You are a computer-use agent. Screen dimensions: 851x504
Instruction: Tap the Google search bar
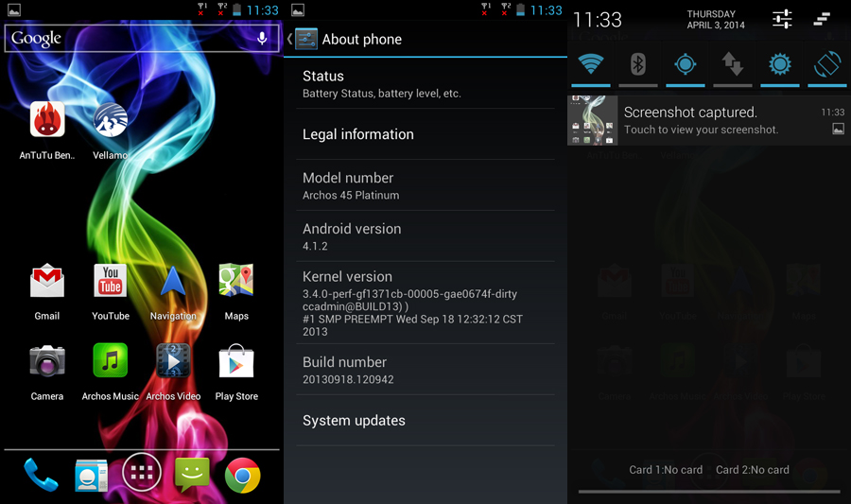[142, 38]
